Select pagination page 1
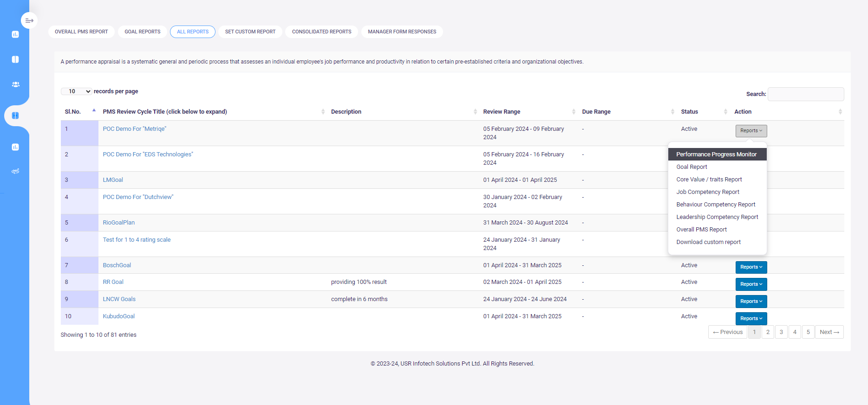 point(754,332)
